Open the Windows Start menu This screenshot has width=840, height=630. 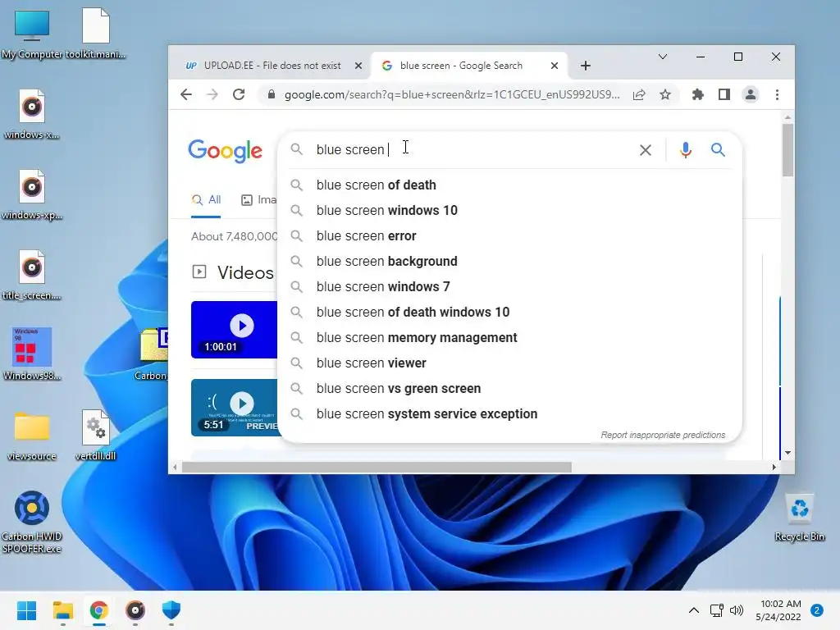point(27,610)
